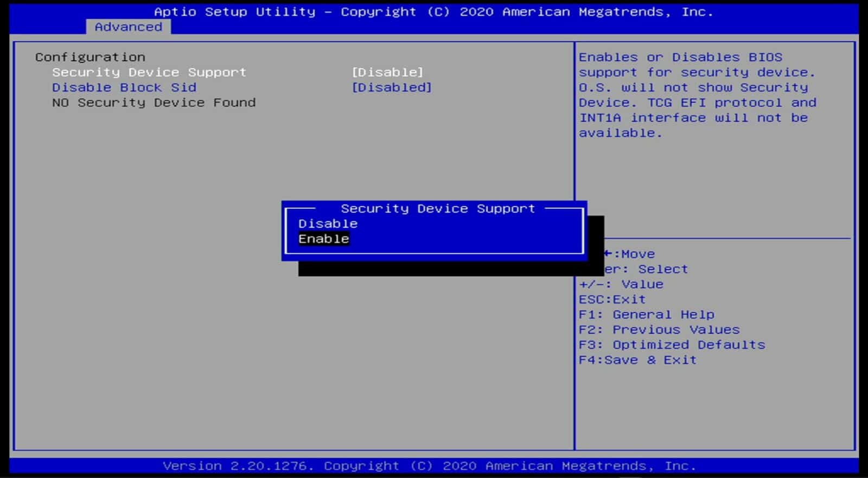Click the Security Device Support setting label

click(x=149, y=72)
